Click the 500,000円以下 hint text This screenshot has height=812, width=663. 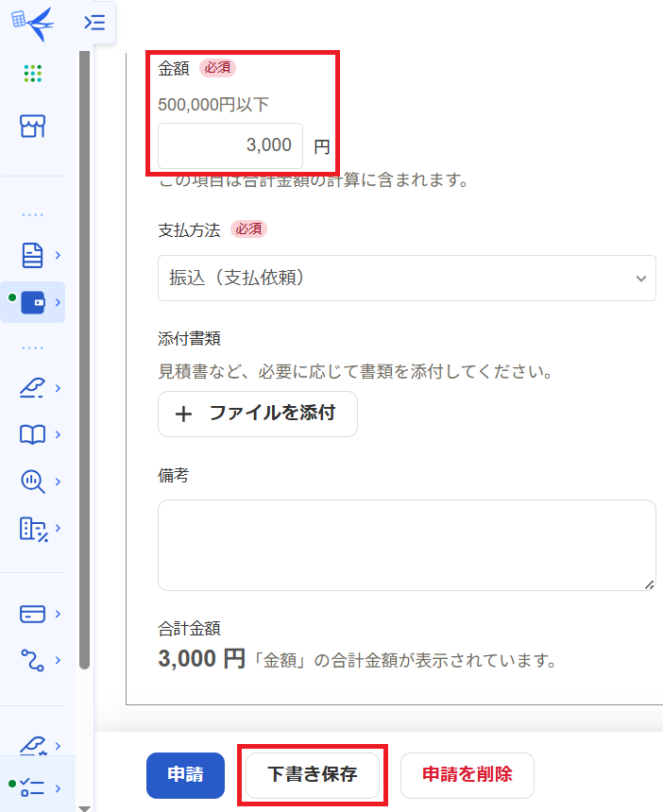pyautogui.click(x=213, y=105)
